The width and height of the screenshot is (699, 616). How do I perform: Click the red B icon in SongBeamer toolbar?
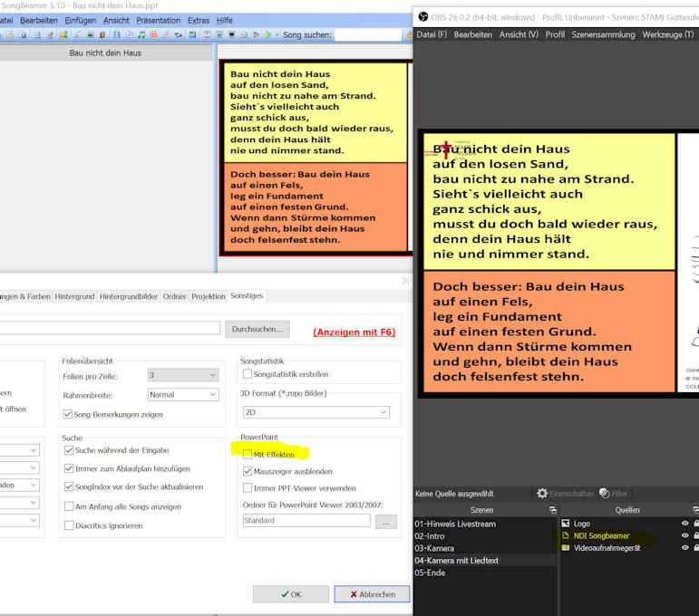point(154,34)
